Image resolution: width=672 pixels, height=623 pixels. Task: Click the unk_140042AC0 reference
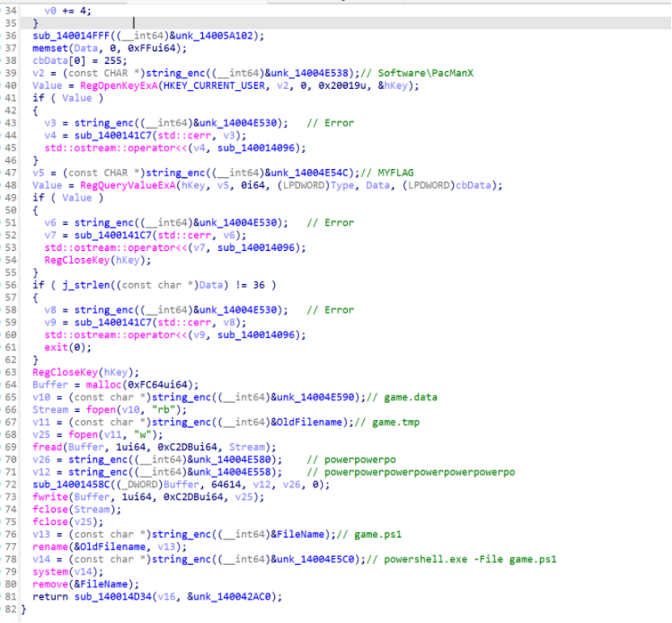pyautogui.click(x=232, y=596)
